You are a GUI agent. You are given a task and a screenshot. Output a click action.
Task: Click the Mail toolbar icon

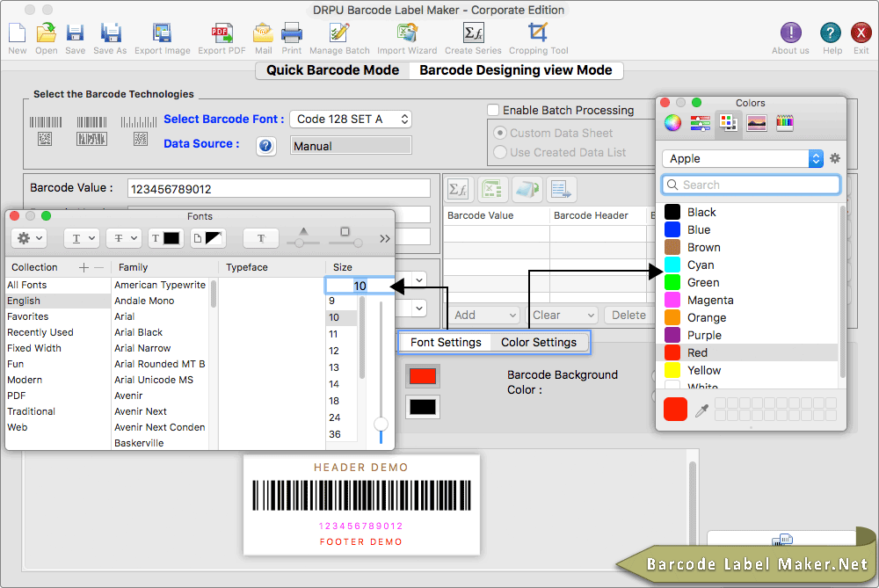(263, 33)
